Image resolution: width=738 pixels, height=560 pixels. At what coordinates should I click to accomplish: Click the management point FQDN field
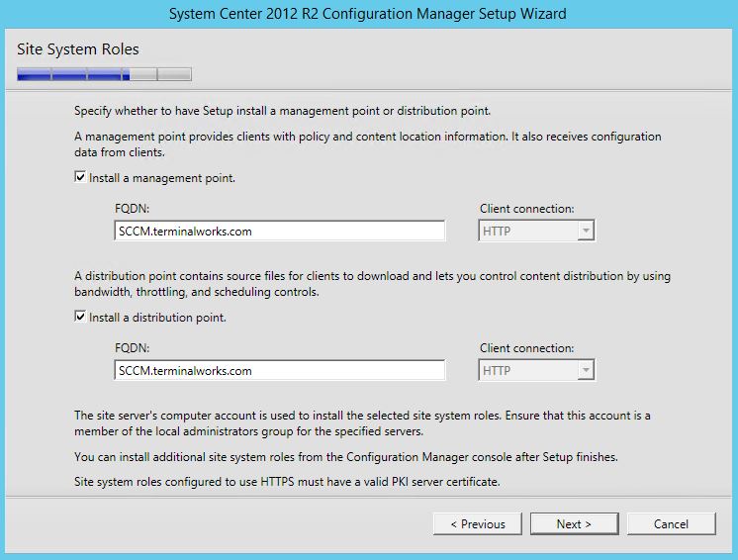pos(280,232)
